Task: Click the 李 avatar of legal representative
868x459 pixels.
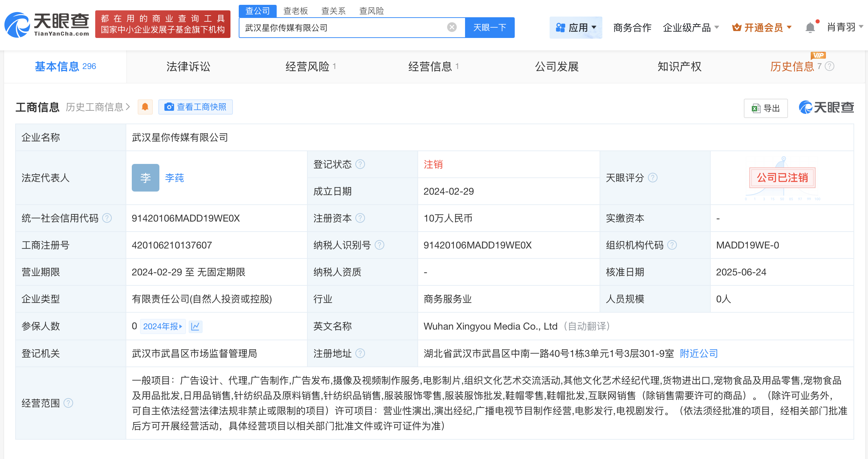Action: coord(146,178)
